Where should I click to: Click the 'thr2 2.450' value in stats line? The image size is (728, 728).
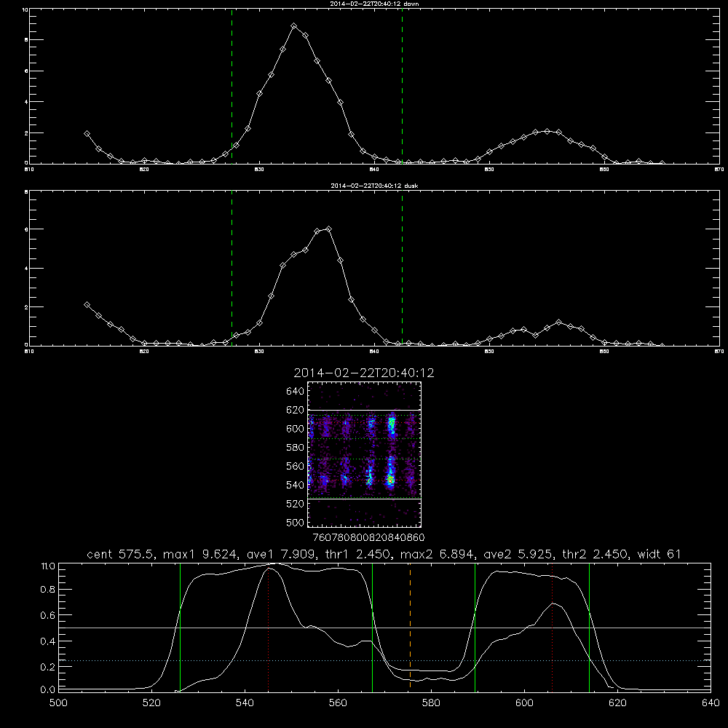coord(596,554)
